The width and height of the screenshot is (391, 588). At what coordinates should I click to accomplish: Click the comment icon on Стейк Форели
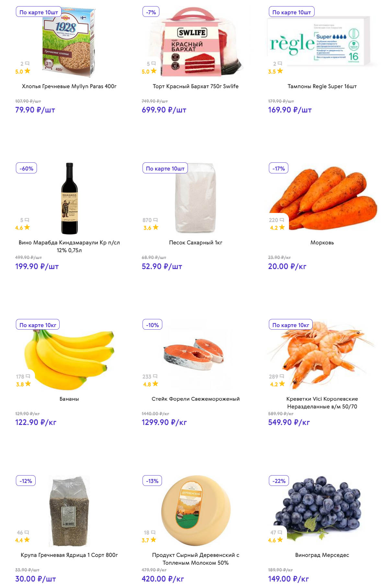point(155,376)
